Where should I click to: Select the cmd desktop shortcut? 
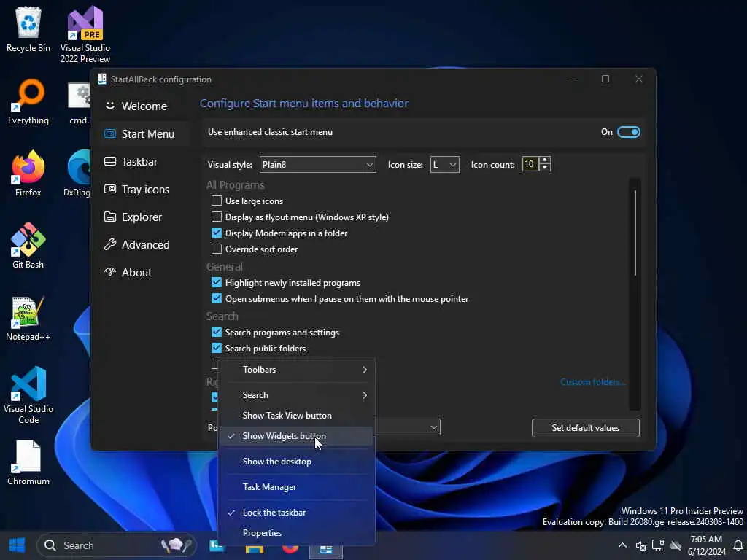pyautogui.click(x=79, y=102)
